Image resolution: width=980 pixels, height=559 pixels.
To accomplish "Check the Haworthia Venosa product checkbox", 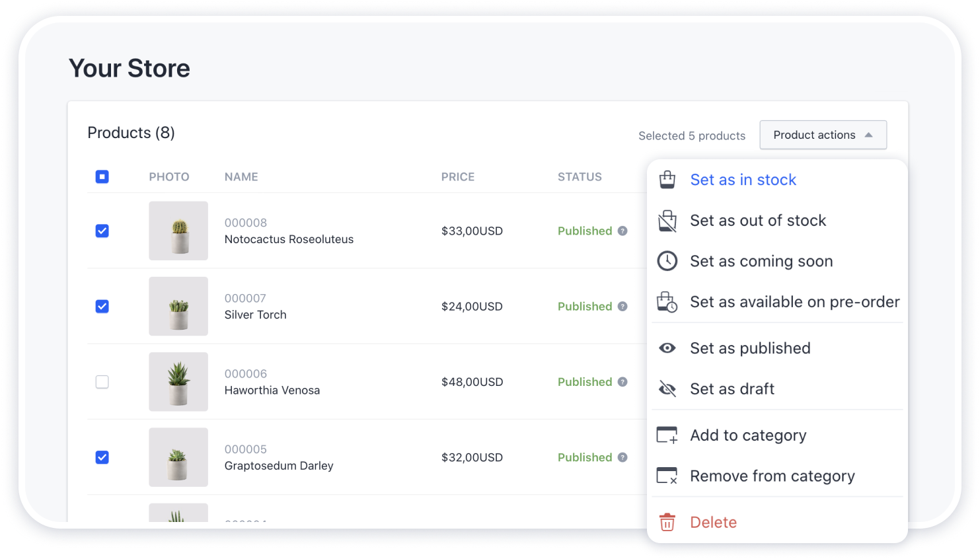I will point(102,382).
